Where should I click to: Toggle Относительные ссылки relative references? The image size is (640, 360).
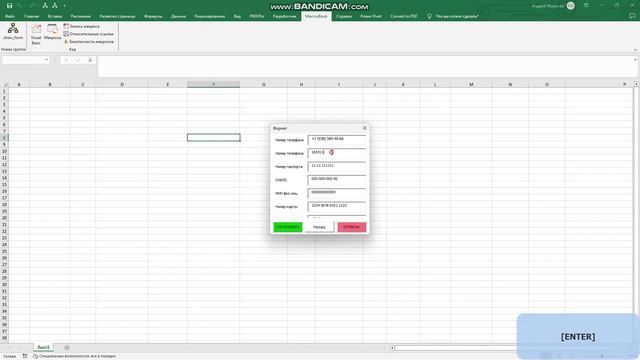[89, 34]
